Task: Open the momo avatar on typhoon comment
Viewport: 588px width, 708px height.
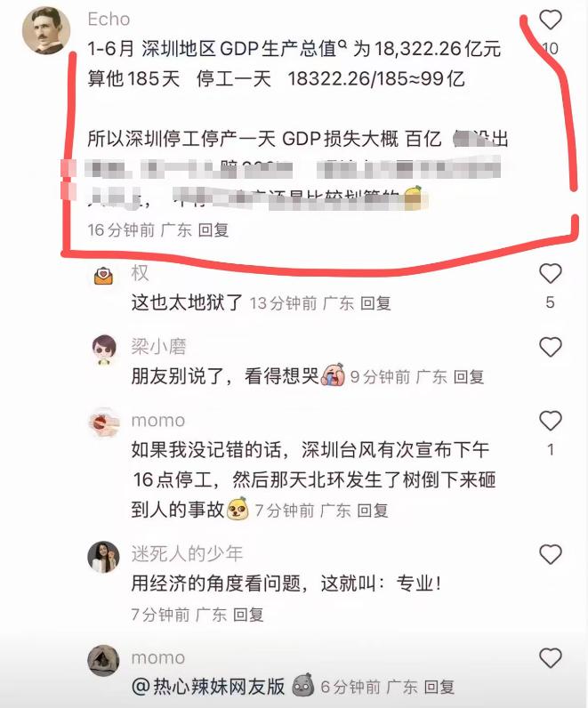Action: pos(103,423)
